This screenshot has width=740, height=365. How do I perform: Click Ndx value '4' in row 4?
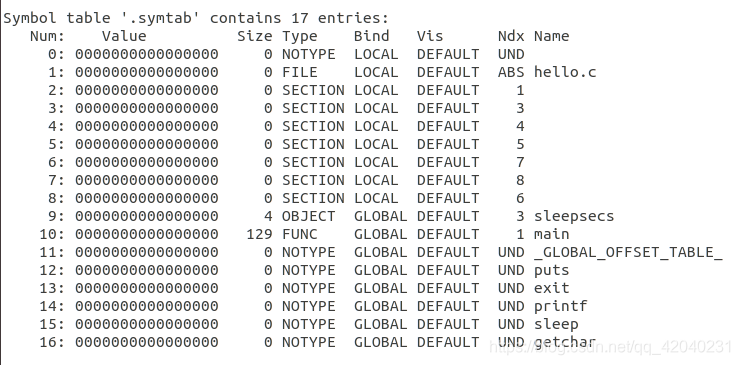[520, 127]
